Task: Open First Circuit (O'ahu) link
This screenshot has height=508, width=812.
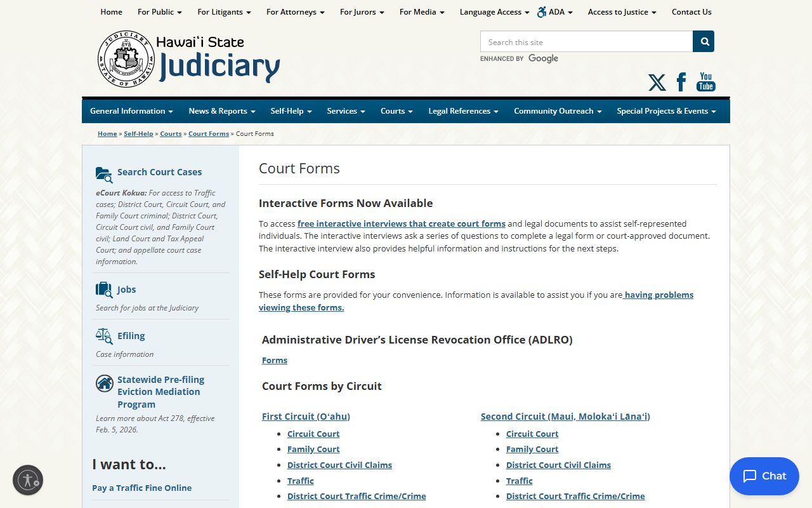Action: tap(306, 417)
